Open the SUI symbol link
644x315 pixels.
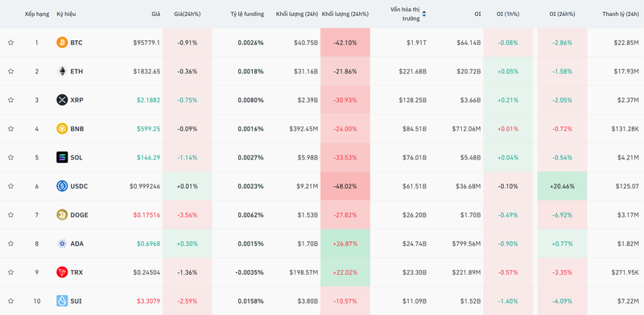click(x=76, y=301)
